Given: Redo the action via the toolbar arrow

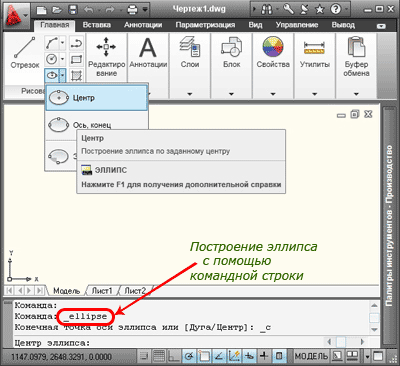Looking at the screenshot, I should click(110, 10).
